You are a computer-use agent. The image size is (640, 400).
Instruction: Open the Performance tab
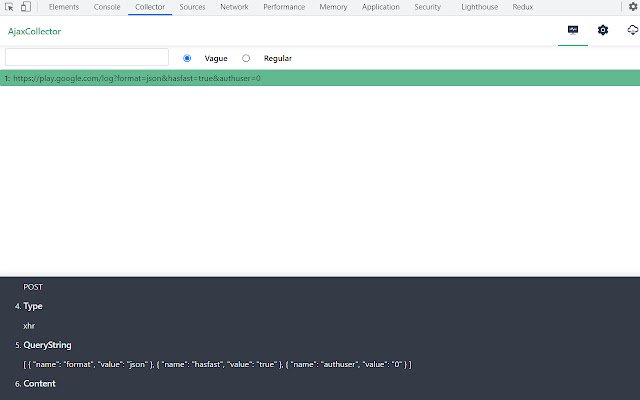click(284, 7)
